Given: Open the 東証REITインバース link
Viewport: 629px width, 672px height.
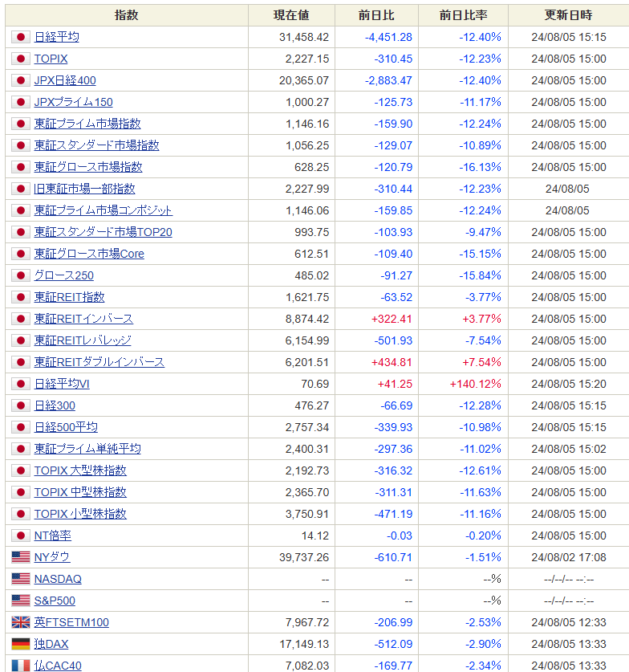Looking at the screenshot, I should click(83, 319).
